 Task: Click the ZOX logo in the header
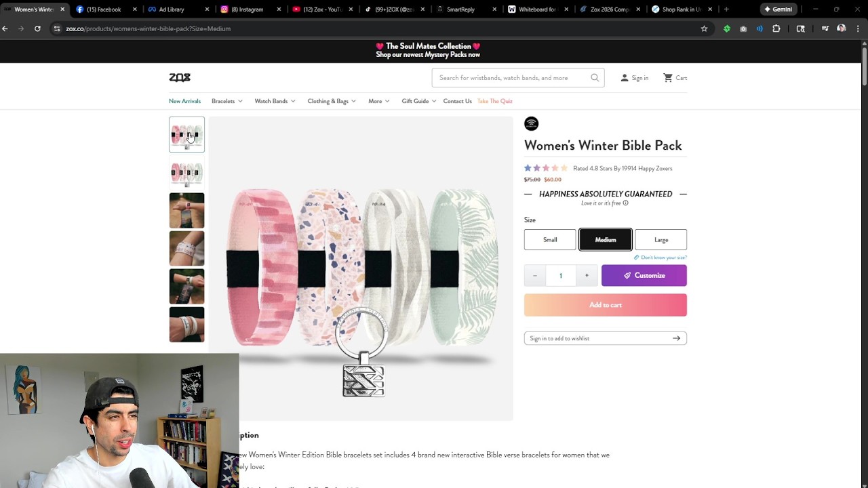tap(180, 78)
